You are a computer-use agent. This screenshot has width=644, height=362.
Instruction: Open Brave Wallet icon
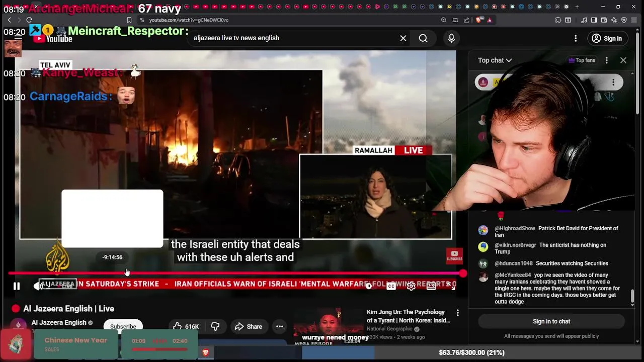pyautogui.click(x=604, y=20)
